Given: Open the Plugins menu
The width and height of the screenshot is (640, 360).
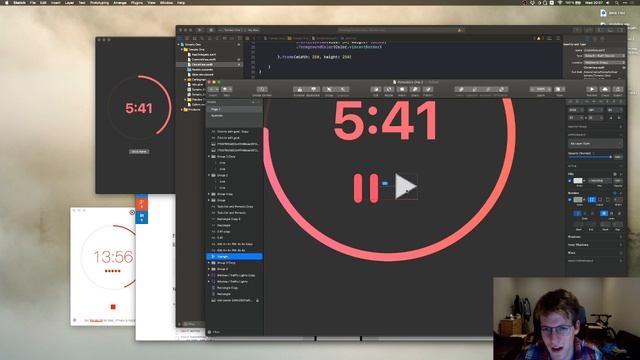Looking at the screenshot, I should point(137,2).
